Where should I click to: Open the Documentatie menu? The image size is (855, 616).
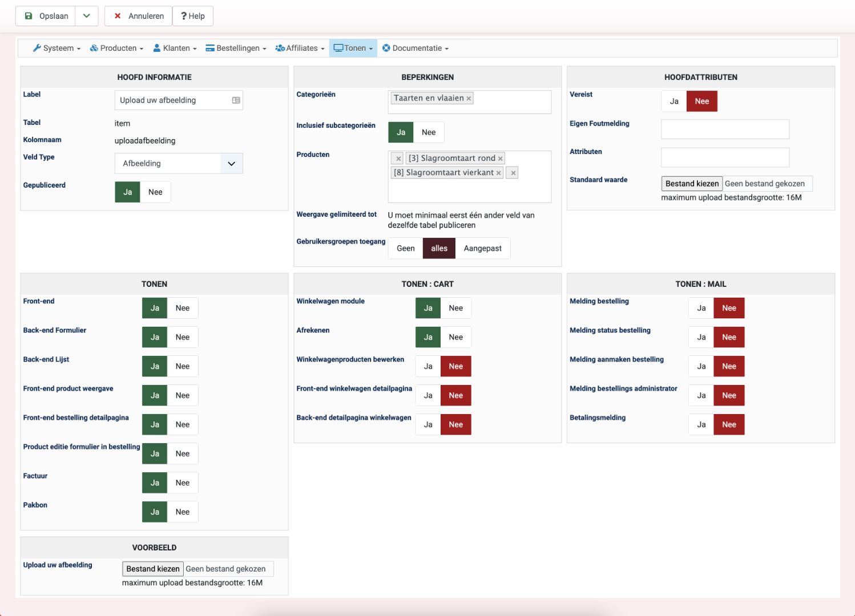[x=416, y=48]
